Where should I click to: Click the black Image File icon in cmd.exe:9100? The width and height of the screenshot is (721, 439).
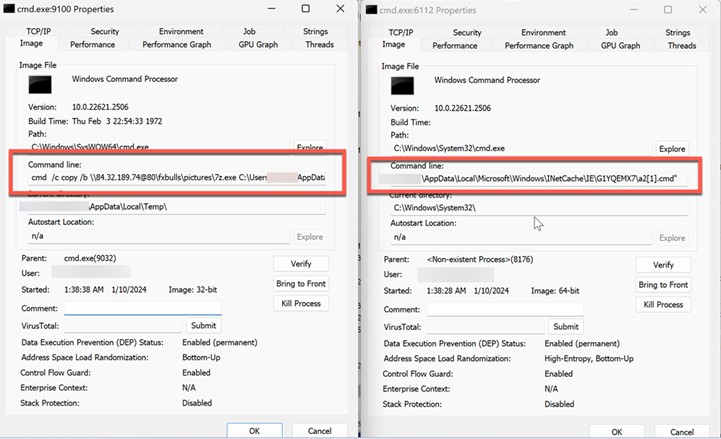38,87
